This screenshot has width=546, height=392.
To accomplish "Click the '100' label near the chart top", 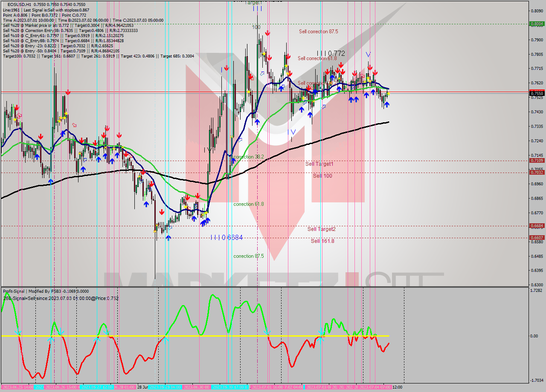I will coord(256,27).
